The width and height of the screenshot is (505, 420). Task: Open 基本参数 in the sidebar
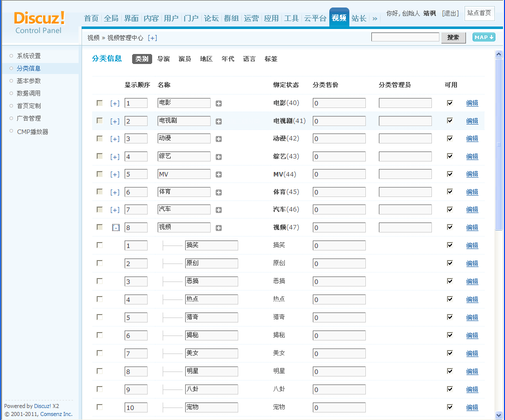(29, 81)
